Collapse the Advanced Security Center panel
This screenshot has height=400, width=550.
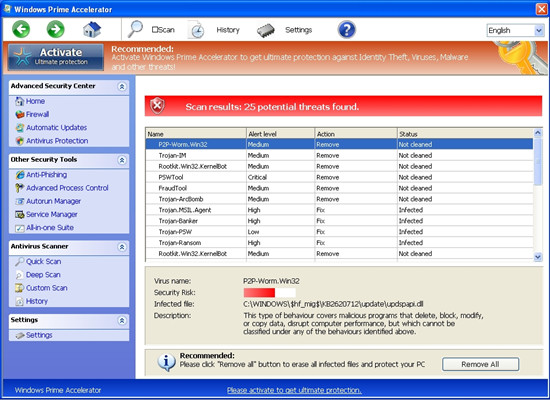coord(122,86)
